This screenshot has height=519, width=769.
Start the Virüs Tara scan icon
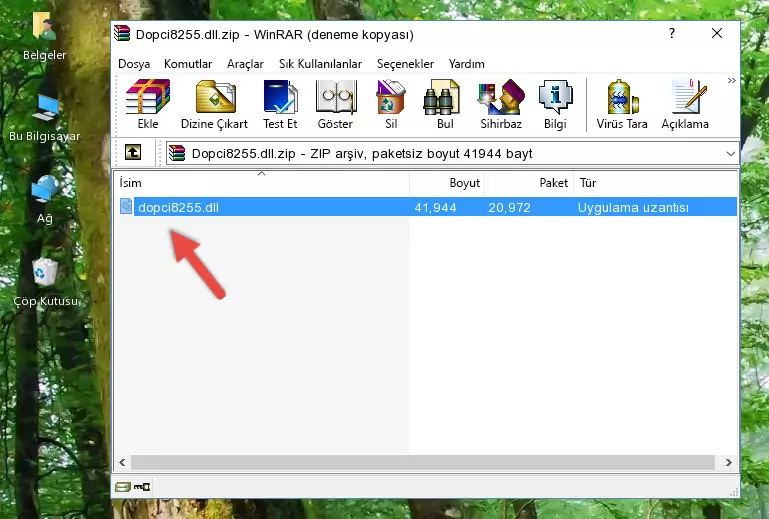point(622,104)
